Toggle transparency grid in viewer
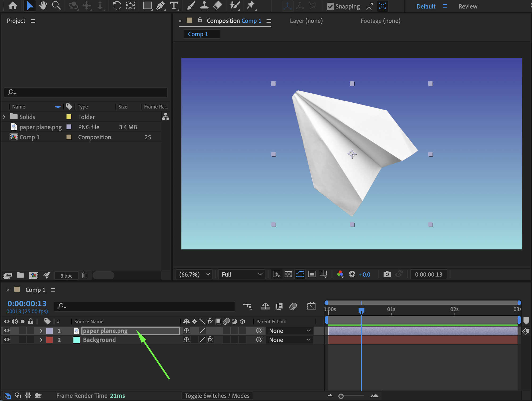 288,274
